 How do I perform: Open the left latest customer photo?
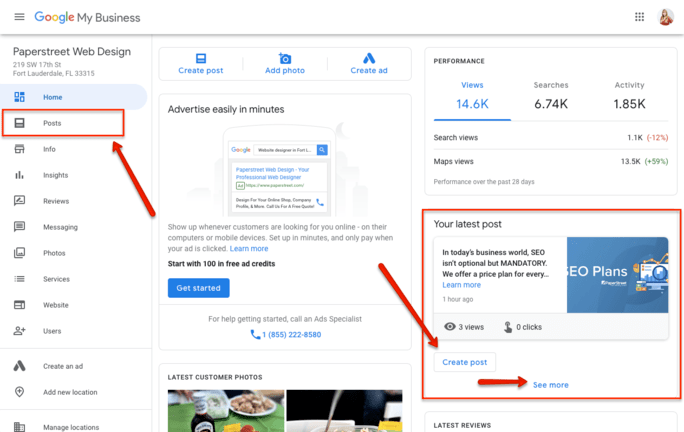pyautogui.click(x=226, y=411)
